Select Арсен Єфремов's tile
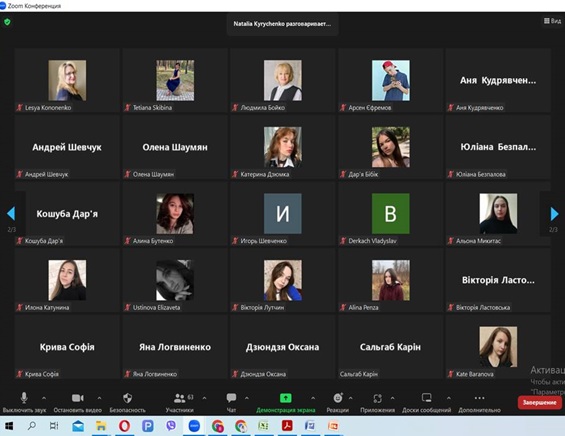565x436 pixels. click(x=391, y=80)
